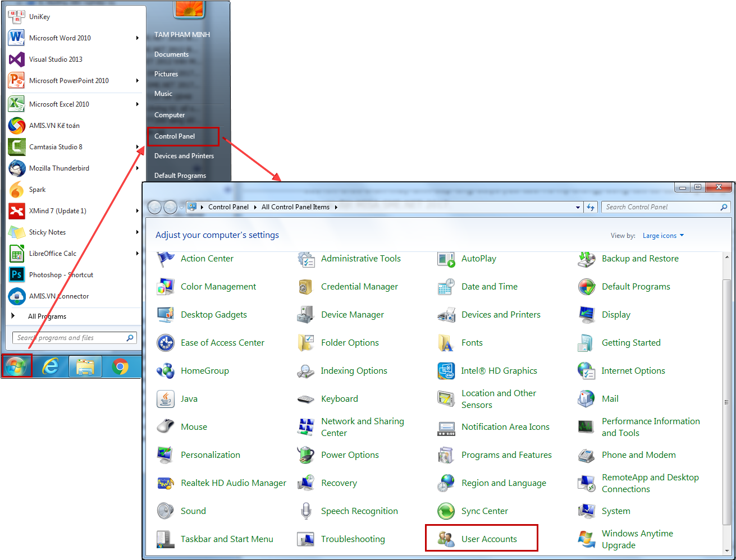Click the Sound speaker icon
Screen dimensions: 736x560
coord(165,511)
